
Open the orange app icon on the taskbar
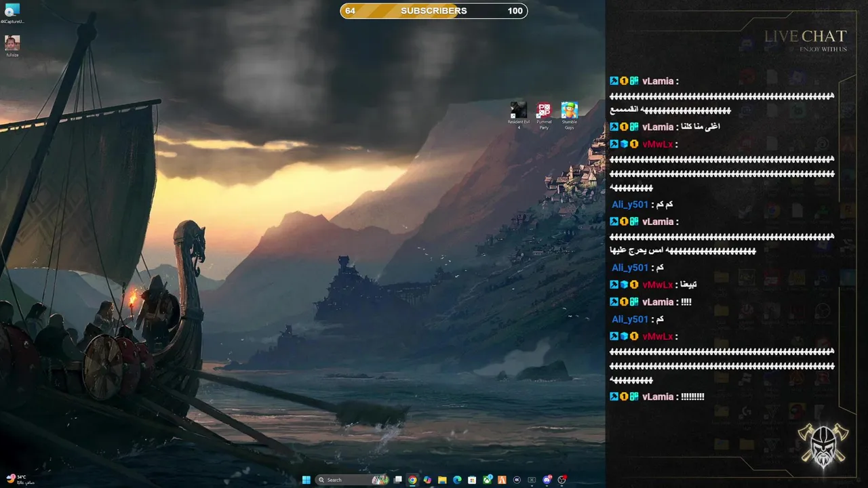click(x=502, y=480)
